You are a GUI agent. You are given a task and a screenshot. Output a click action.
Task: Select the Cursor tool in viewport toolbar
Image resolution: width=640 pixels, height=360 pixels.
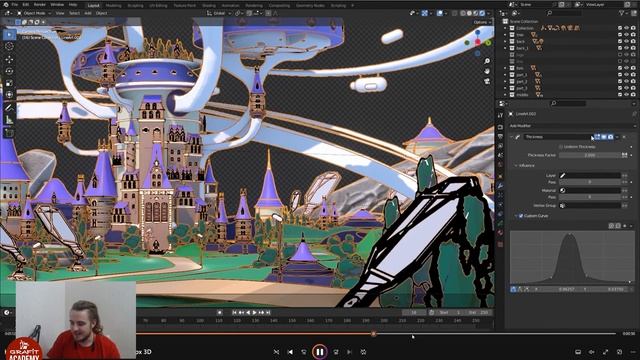point(9,46)
